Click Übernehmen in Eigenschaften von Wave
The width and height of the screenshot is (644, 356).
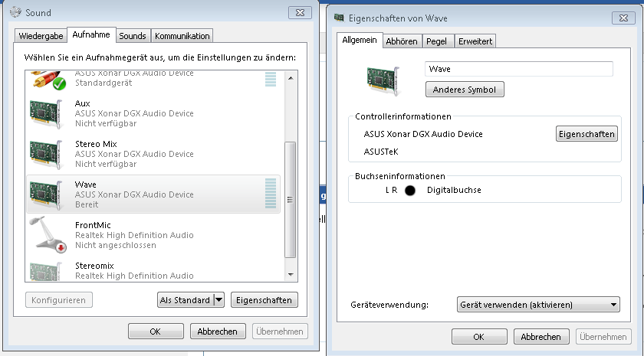point(603,337)
